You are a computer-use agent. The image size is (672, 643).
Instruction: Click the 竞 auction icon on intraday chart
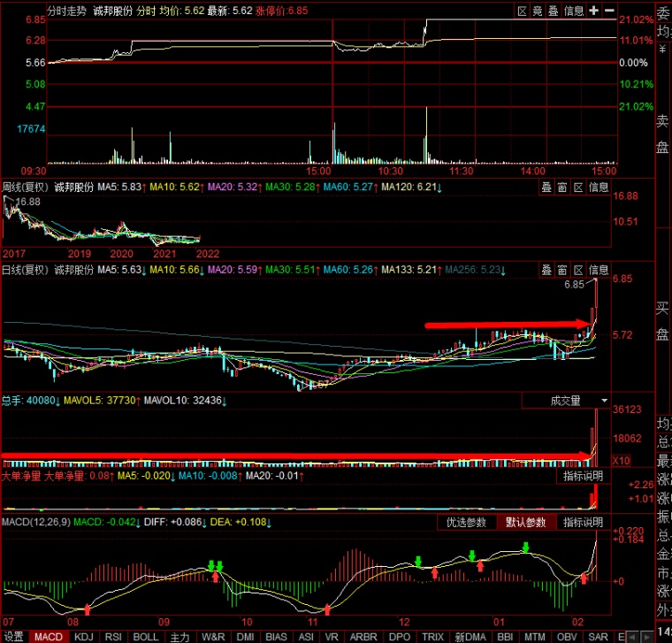point(537,11)
